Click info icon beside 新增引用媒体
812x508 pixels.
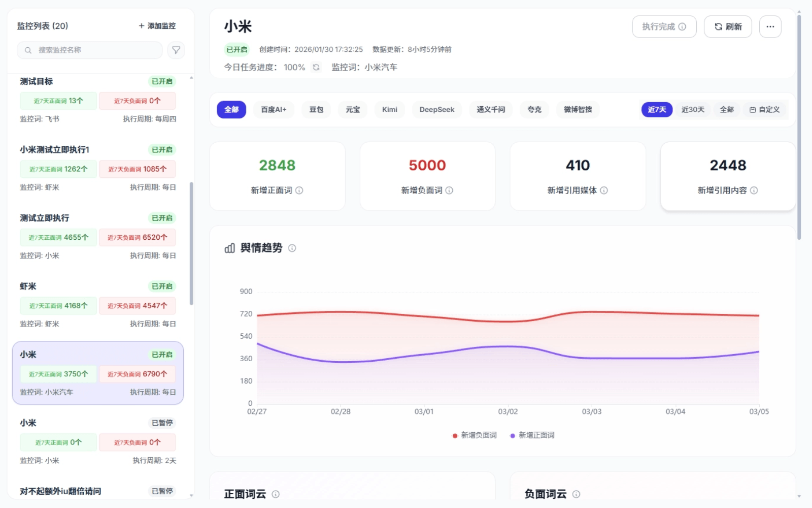point(604,190)
